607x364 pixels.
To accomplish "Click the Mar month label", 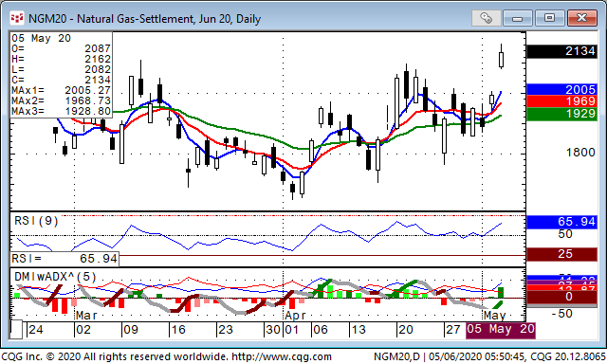I will click(86, 316).
